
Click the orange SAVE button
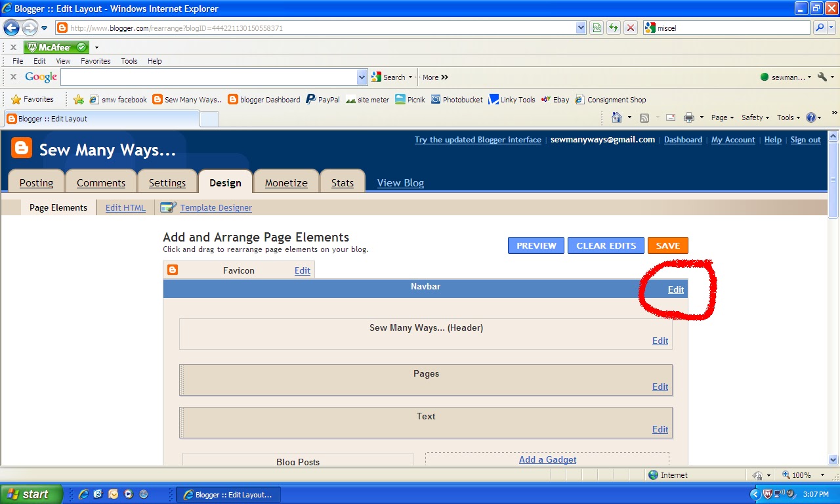667,245
